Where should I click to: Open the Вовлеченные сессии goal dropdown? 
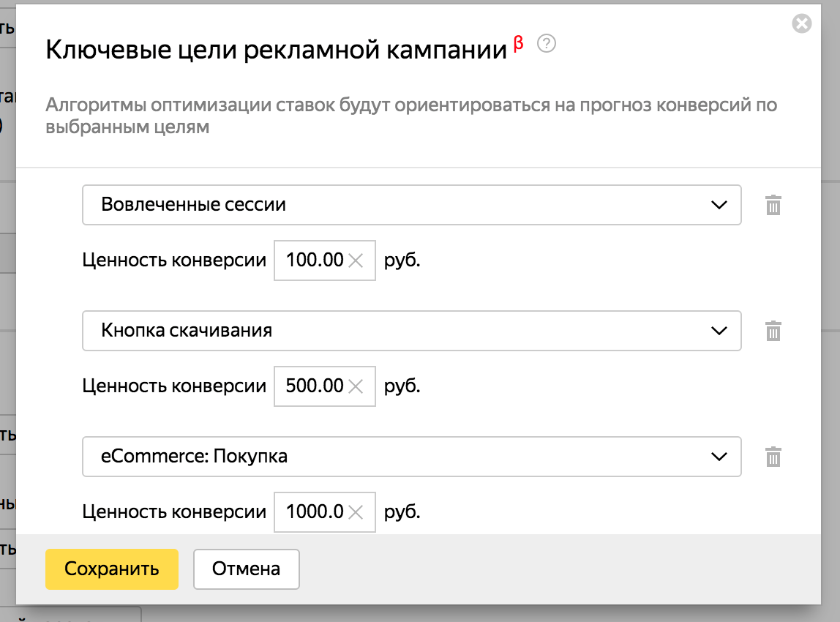pos(395,205)
